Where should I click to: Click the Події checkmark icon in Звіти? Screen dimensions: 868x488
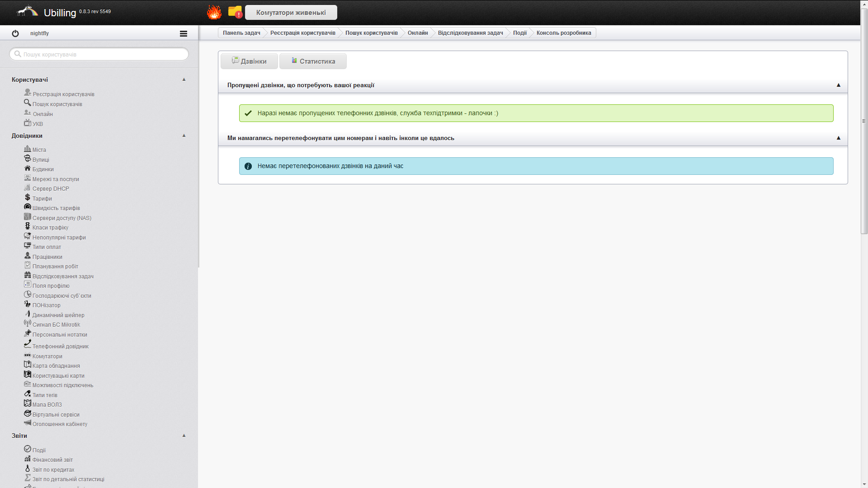point(28,449)
